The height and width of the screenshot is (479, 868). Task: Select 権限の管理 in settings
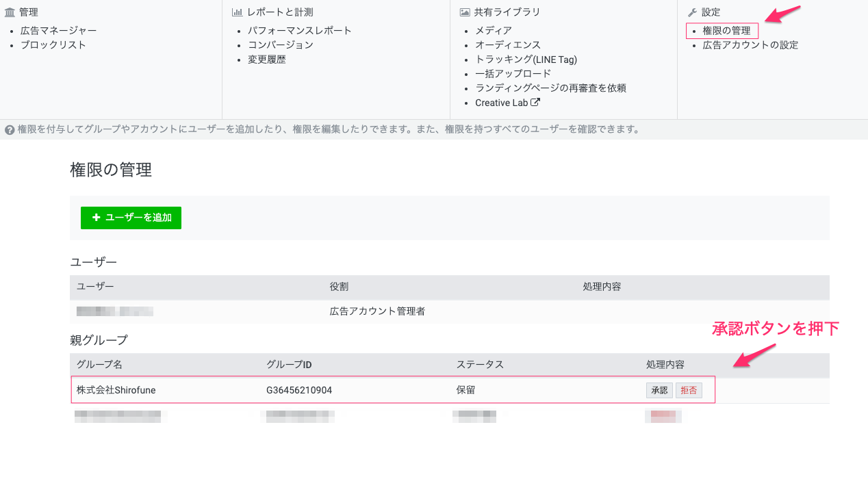(x=726, y=31)
